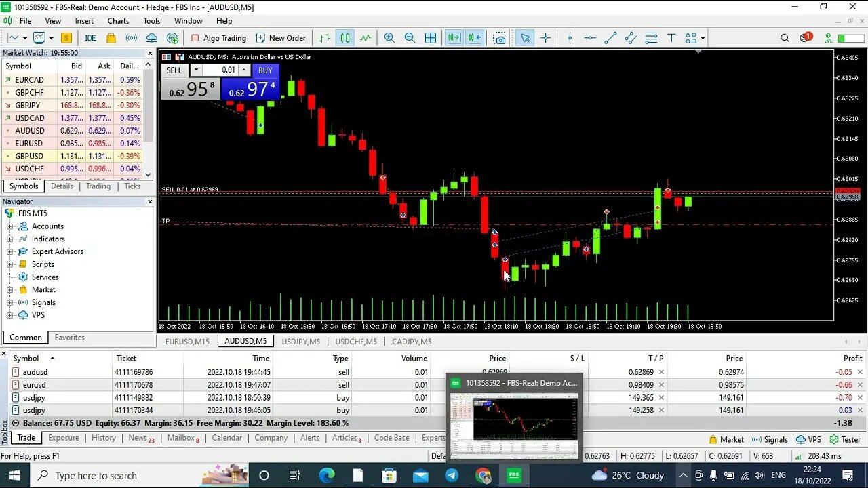Switch to the USDJPY,M5 chart tab
This screenshot has height=488, width=868.
(300, 342)
